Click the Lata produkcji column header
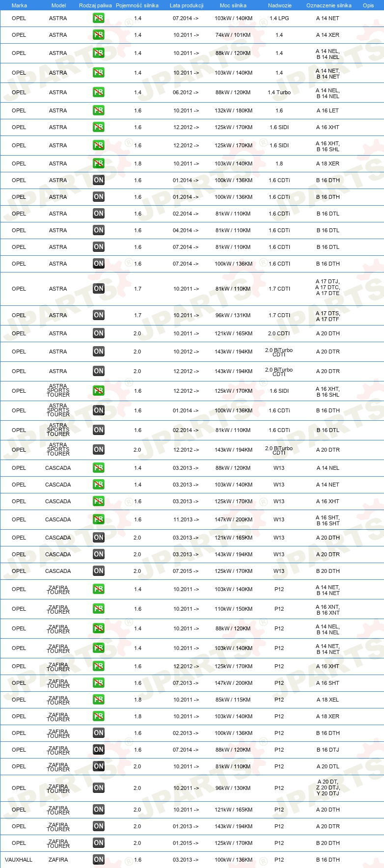This screenshot has height=868, width=384. [187, 5]
